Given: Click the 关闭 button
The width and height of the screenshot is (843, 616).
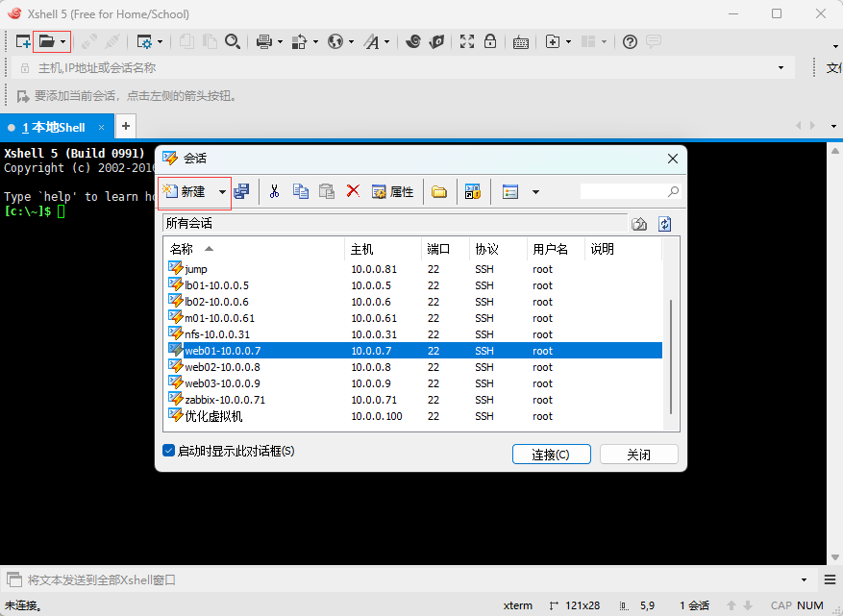Looking at the screenshot, I should (638, 455).
